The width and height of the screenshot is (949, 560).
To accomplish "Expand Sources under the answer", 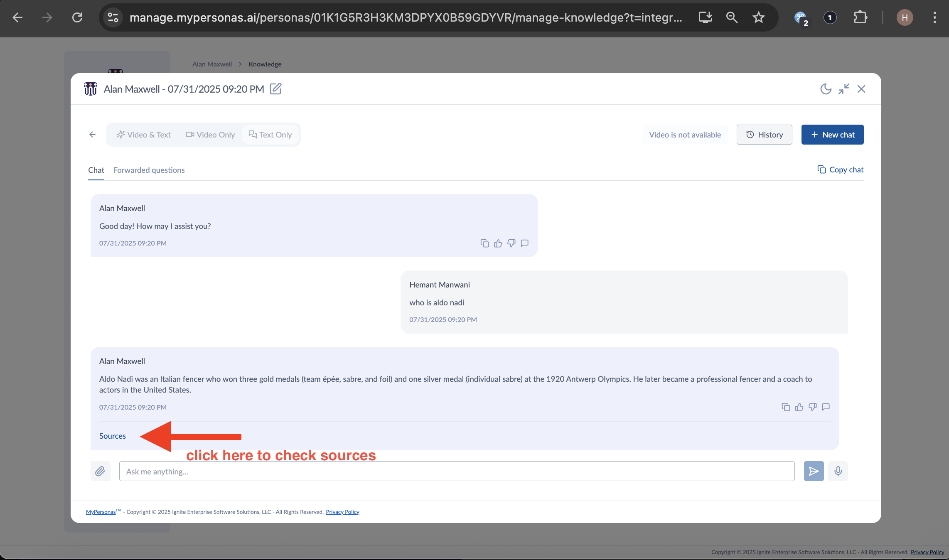I will click(x=112, y=436).
